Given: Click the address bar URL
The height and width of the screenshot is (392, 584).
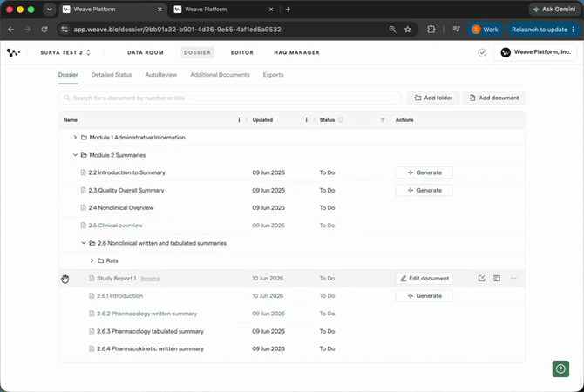Looking at the screenshot, I should (177, 30).
